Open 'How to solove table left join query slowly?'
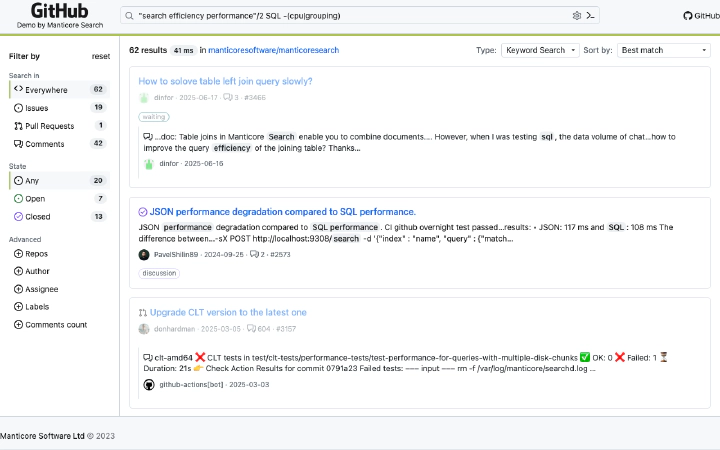This screenshot has height=450, width=720. 225,81
